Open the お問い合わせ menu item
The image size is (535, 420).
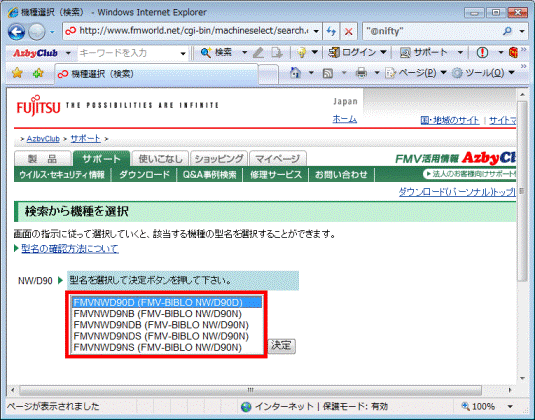341,175
